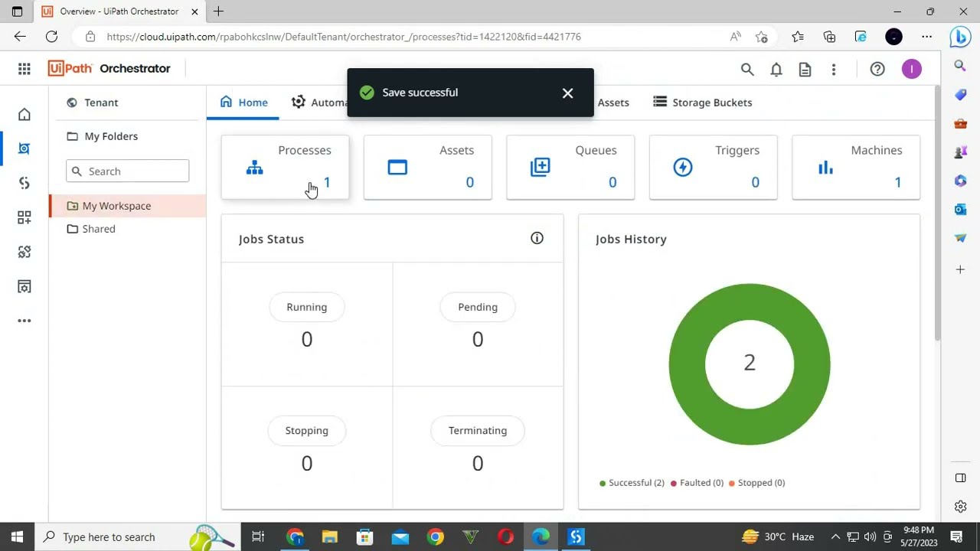Open the browser favorites star
Image resolution: width=980 pixels, height=551 pixels.
coord(761,37)
